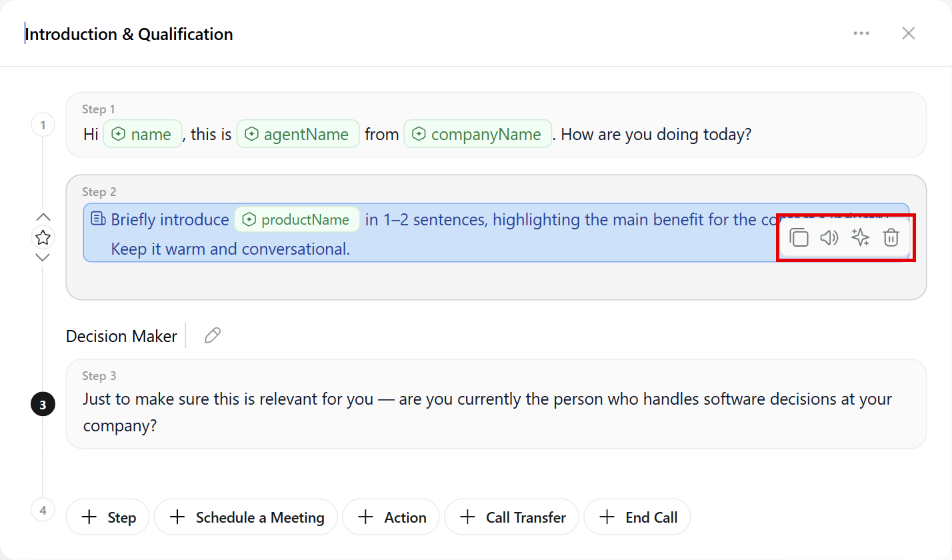Add an End Call step

tap(637, 517)
